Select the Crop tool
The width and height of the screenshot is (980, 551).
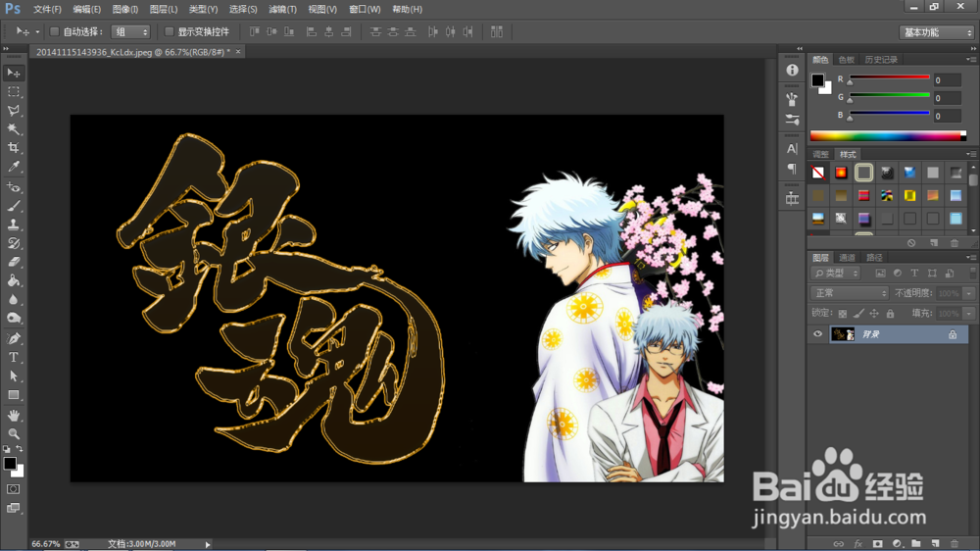pyautogui.click(x=13, y=148)
